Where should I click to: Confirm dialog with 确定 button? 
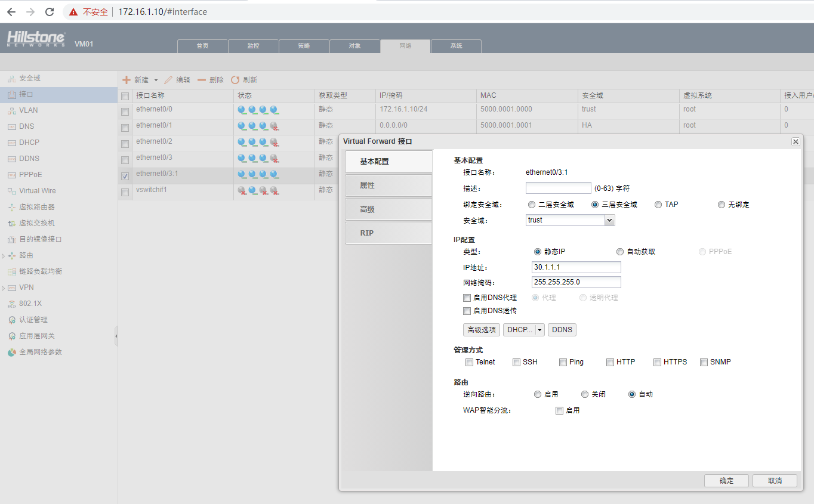pos(726,481)
